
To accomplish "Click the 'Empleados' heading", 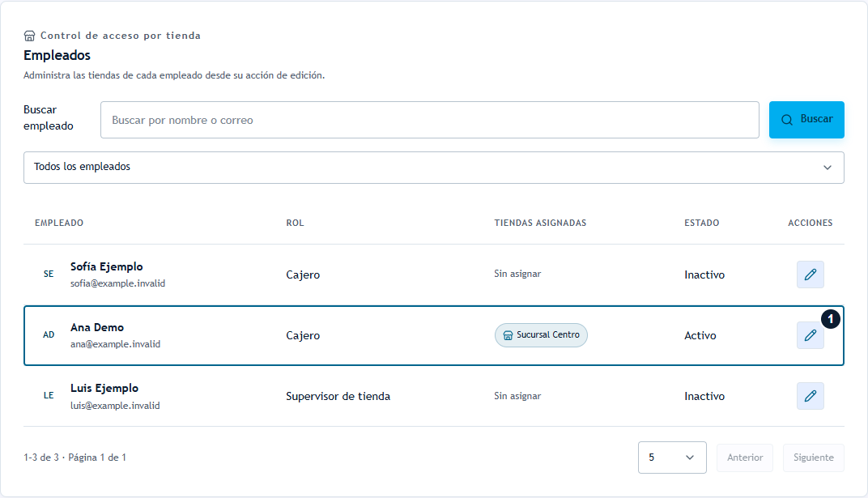I will pos(57,55).
